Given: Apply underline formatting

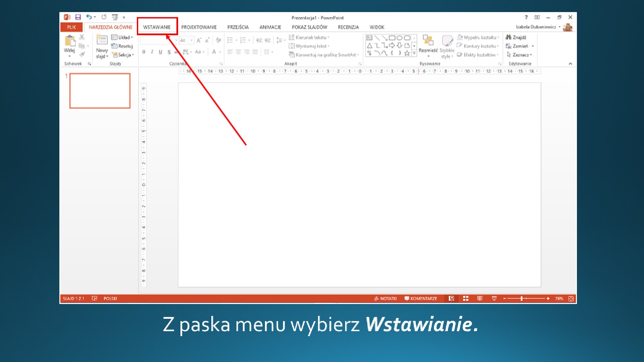Looking at the screenshot, I should pos(160,52).
